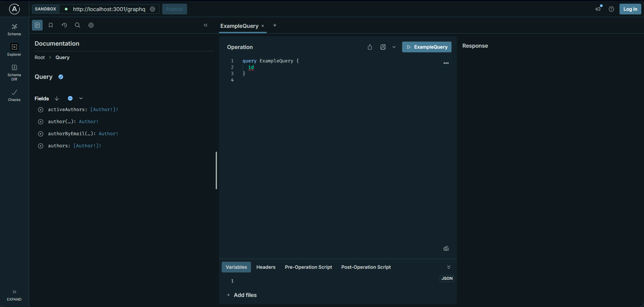Click the share operation icon
644x307 pixels.
coord(370,47)
